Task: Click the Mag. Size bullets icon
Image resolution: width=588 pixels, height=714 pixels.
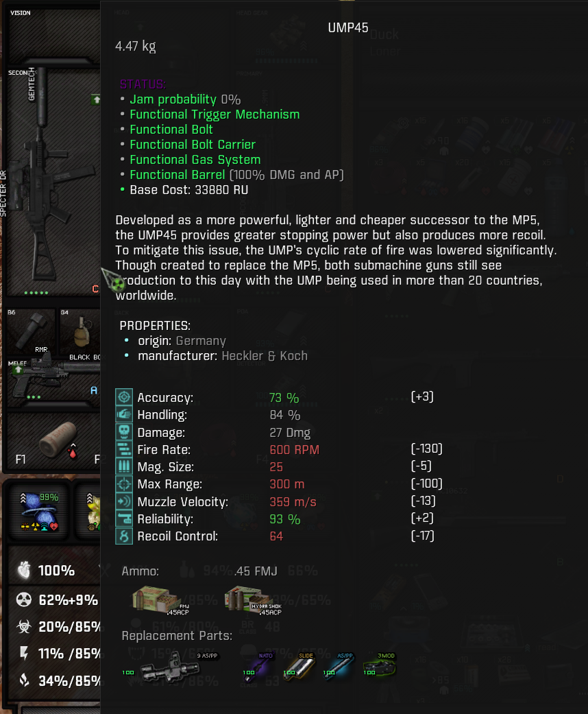Action: tap(124, 466)
